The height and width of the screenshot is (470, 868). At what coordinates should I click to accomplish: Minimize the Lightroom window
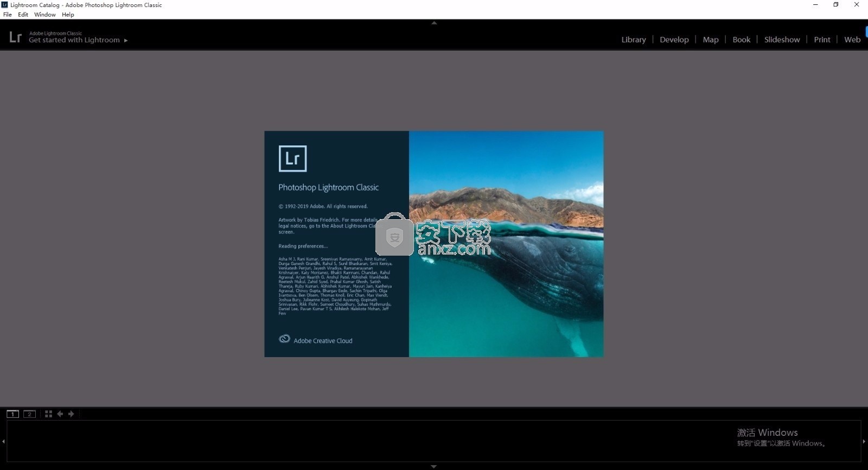tap(815, 5)
